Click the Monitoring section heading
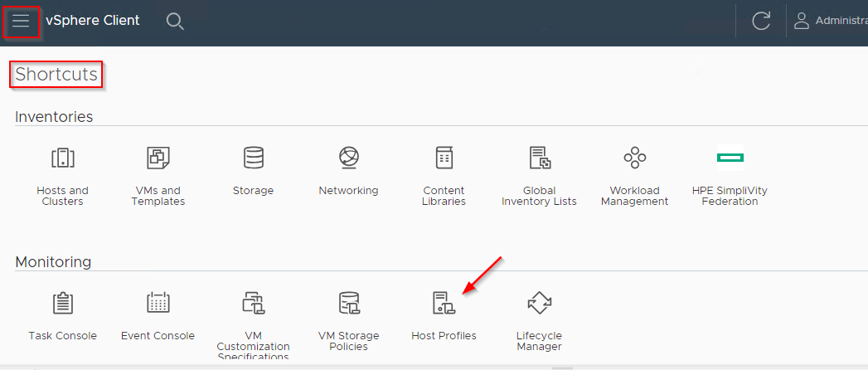Image resolution: width=868 pixels, height=370 pixels. coord(53,261)
